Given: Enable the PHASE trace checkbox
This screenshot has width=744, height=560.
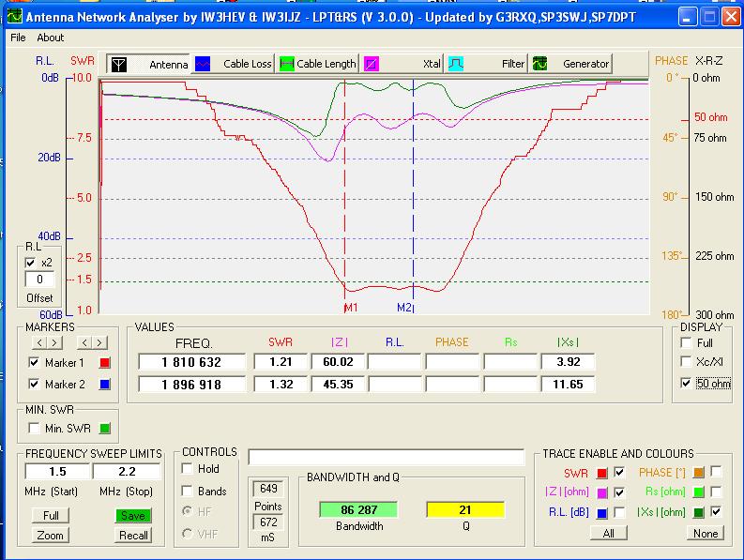Looking at the screenshot, I should pyautogui.click(x=716, y=472).
